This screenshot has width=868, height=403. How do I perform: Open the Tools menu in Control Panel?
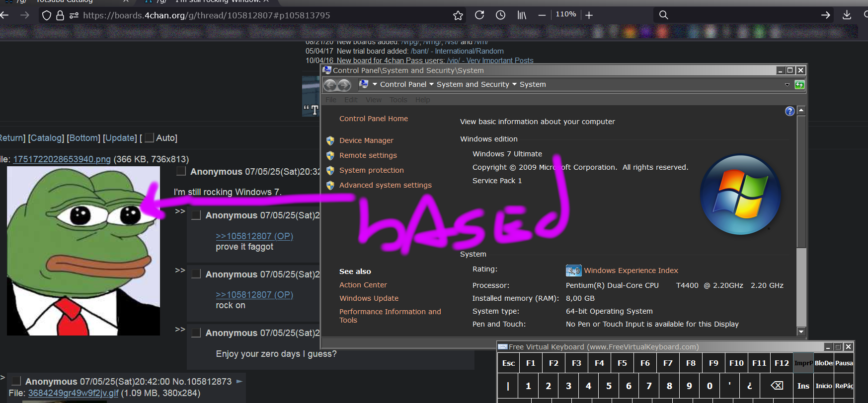(x=398, y=100)
